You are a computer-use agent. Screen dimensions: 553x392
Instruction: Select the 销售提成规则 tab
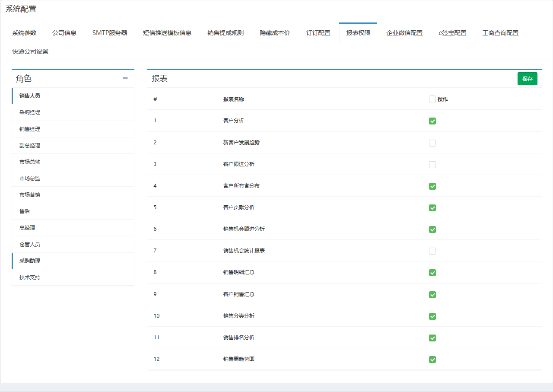click(x=226, y=33)
